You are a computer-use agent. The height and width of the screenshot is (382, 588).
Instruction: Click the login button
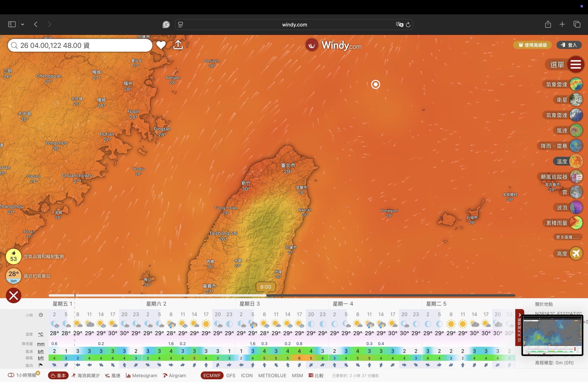(x=569, y=45)
